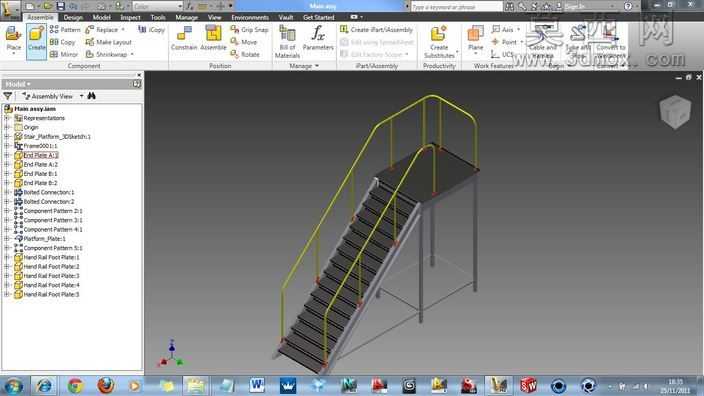Select End Plate B:2 in browser
This screenshot has width=704, height=396.
tap(40, 183)
